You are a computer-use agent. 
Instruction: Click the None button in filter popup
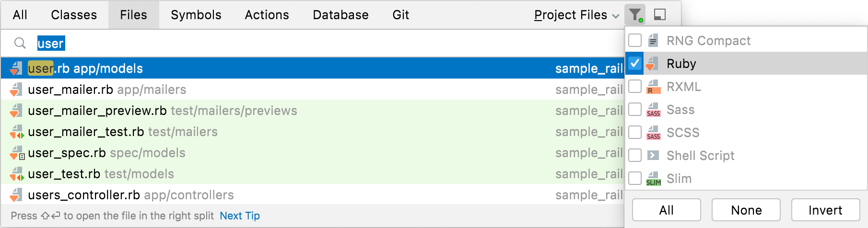[746, 210]
